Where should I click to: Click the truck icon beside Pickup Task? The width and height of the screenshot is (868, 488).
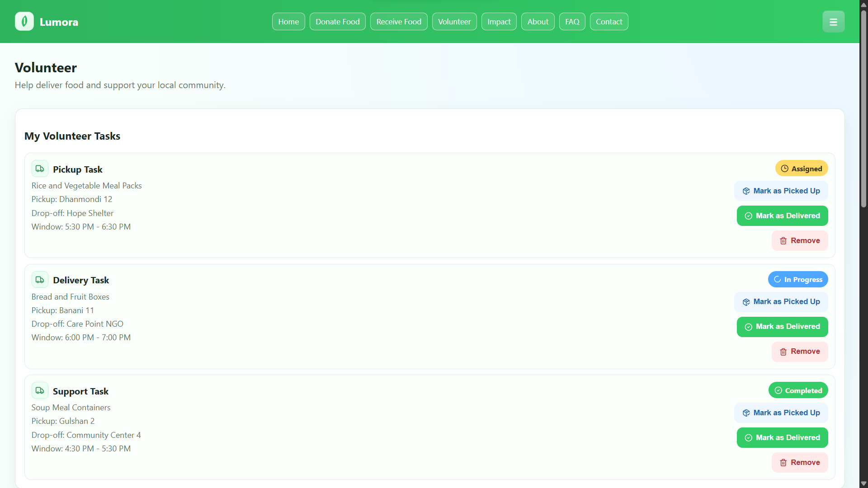pos(40,169)
